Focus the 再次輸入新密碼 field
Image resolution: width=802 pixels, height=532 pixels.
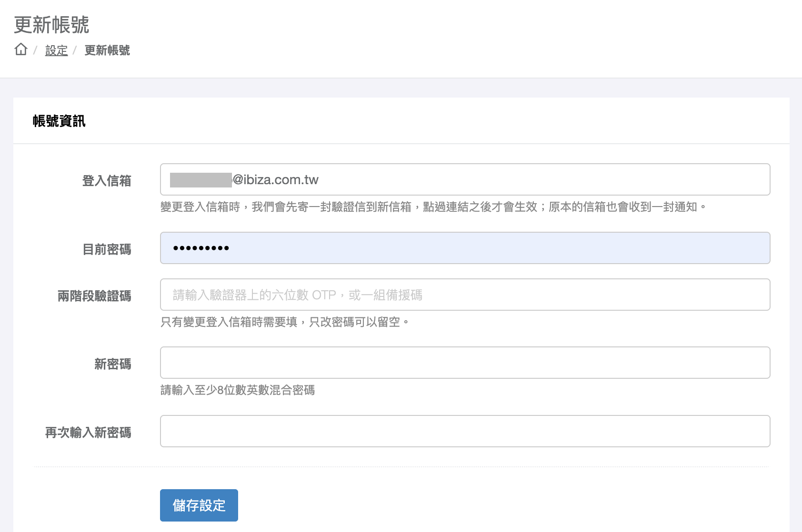[465, 431]
